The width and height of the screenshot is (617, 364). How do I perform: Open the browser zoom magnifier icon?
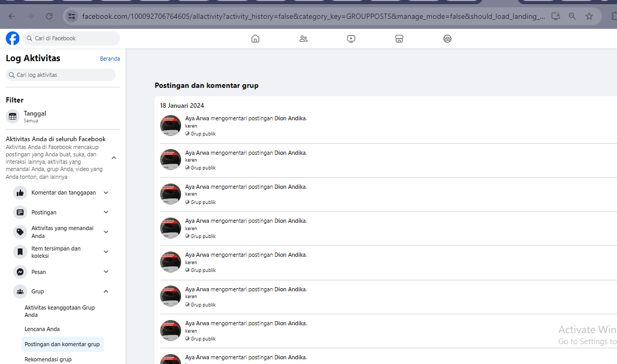point(572,16)
